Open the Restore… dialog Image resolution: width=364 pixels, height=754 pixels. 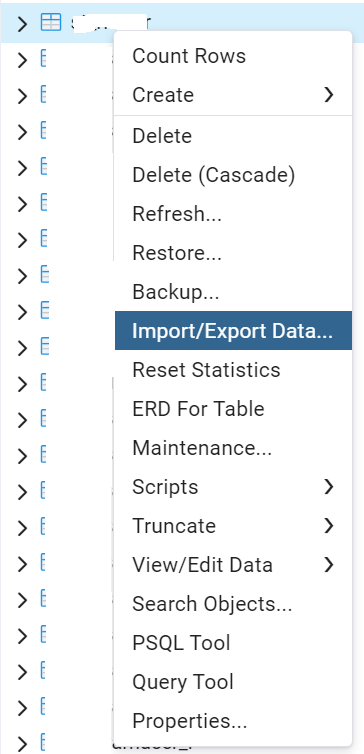(233, 252)
